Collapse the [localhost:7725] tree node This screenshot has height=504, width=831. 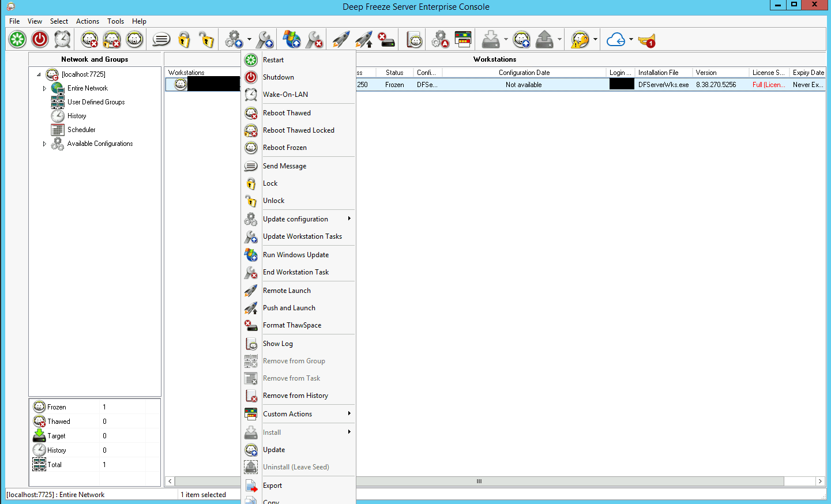click(39, 74)
